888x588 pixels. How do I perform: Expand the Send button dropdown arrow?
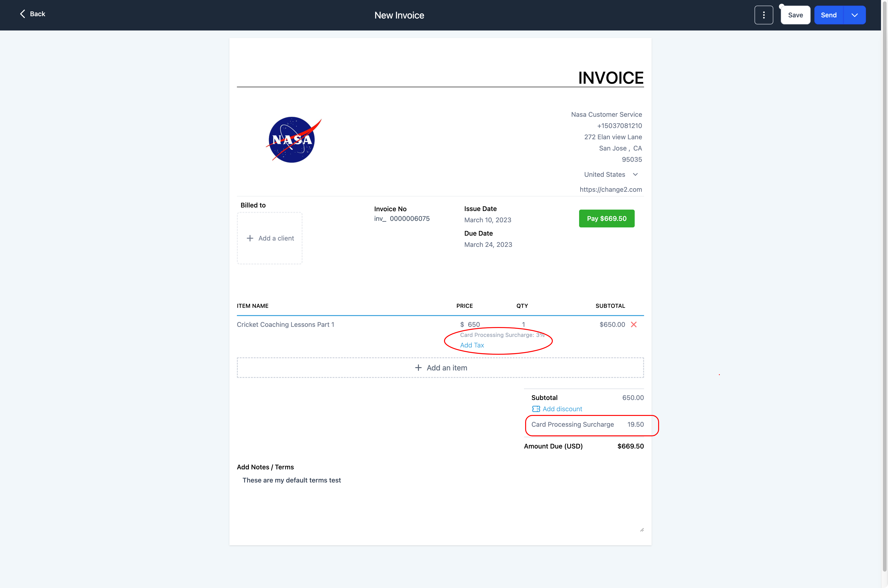[854, 15]
